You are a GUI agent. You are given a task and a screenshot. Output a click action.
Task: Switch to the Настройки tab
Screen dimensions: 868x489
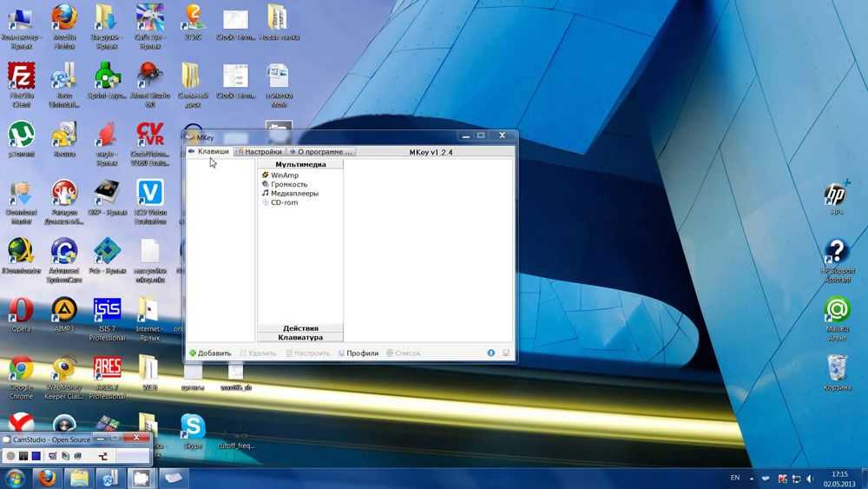click(259, 152)
